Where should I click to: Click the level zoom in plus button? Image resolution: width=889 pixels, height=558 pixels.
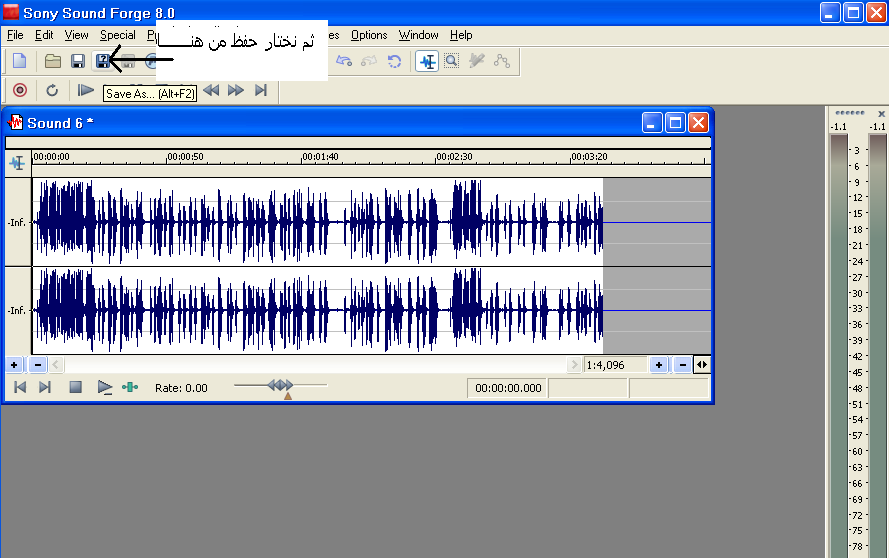coord(14,365)
